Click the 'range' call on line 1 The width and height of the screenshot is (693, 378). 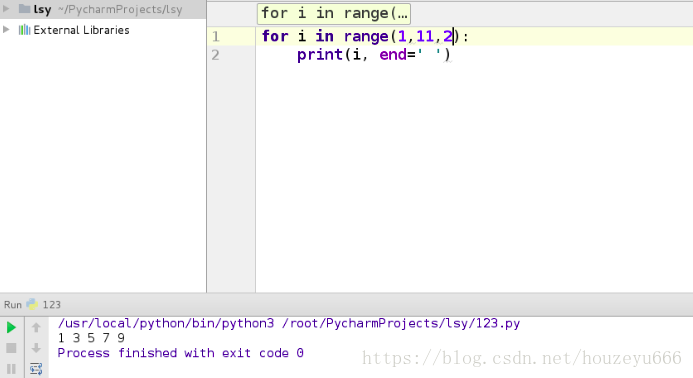click(x=366, y=36)
